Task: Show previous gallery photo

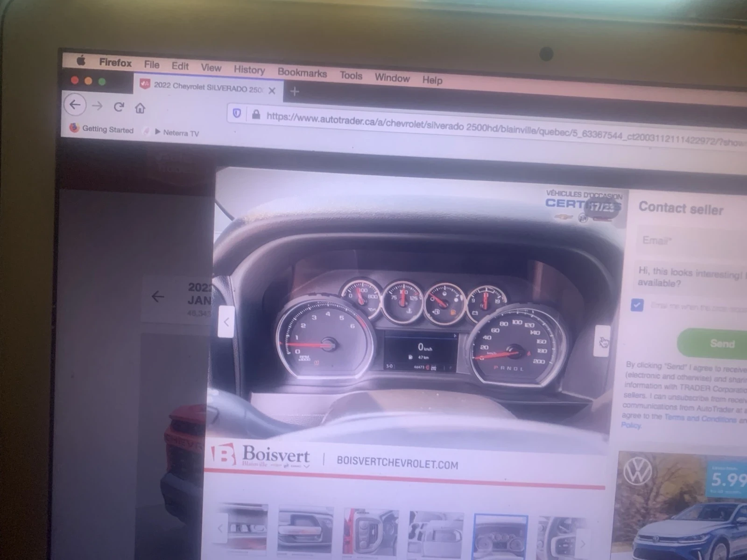Action: (226, 322)
